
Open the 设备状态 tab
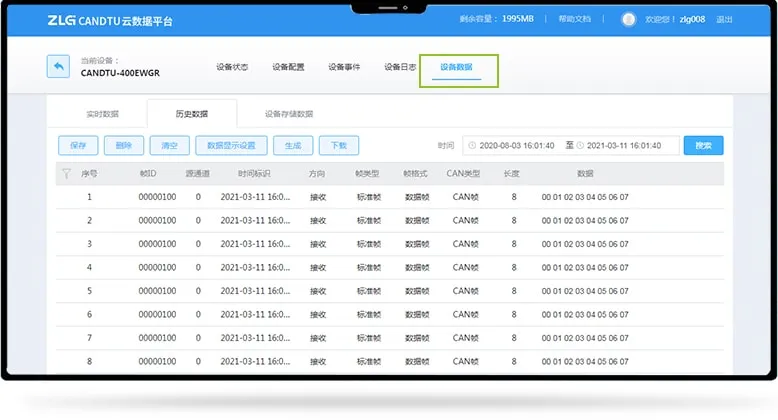point(232,67)
